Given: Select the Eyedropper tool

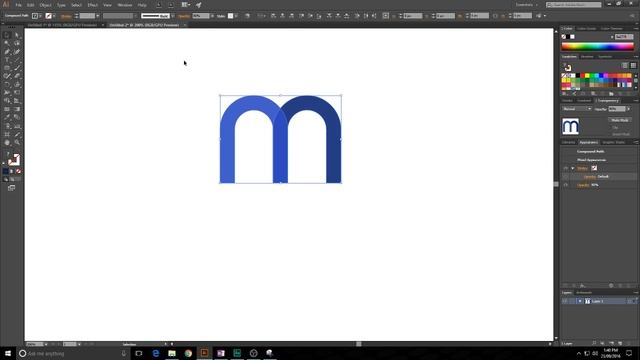Looking at the screenshot, I should [x=7, y=118].
